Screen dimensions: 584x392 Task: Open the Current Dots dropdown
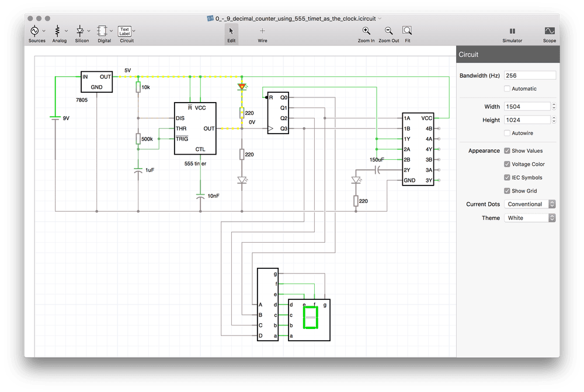pos(530,204)
